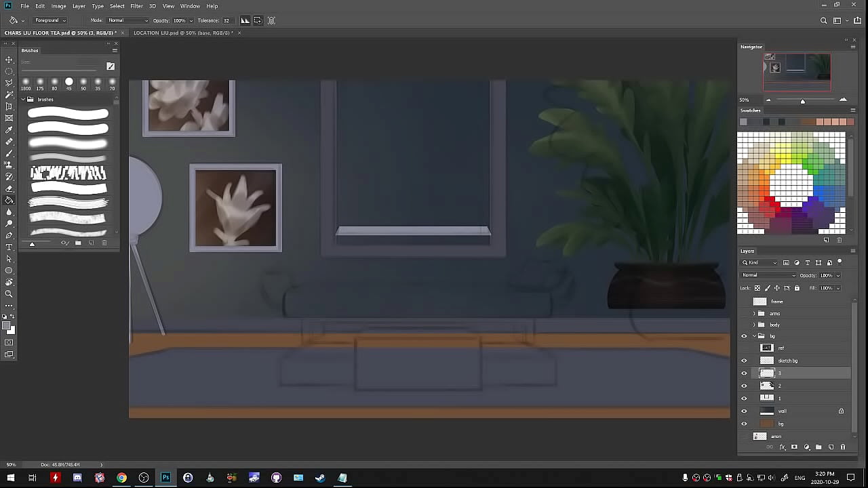Add layer mask from Layers panel

794,447
